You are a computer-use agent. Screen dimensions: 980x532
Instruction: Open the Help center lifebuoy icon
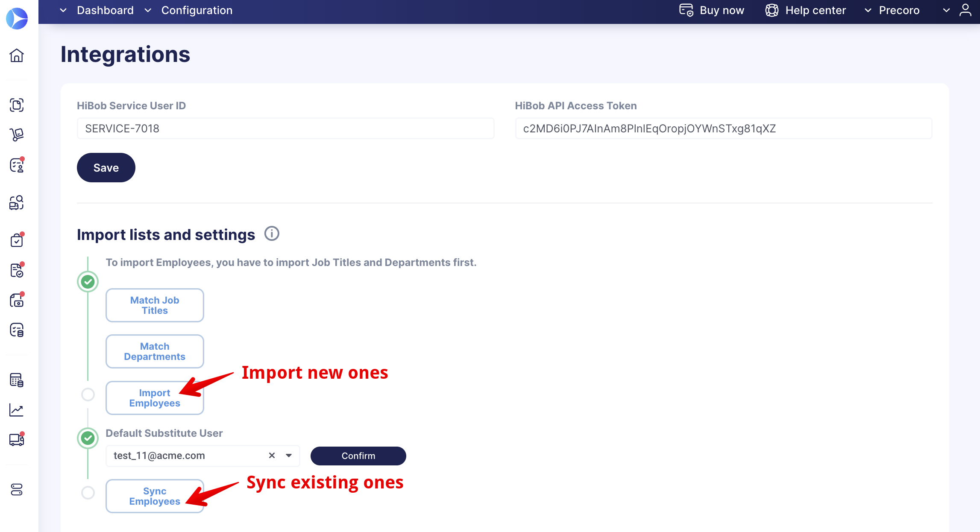(772, 10)
